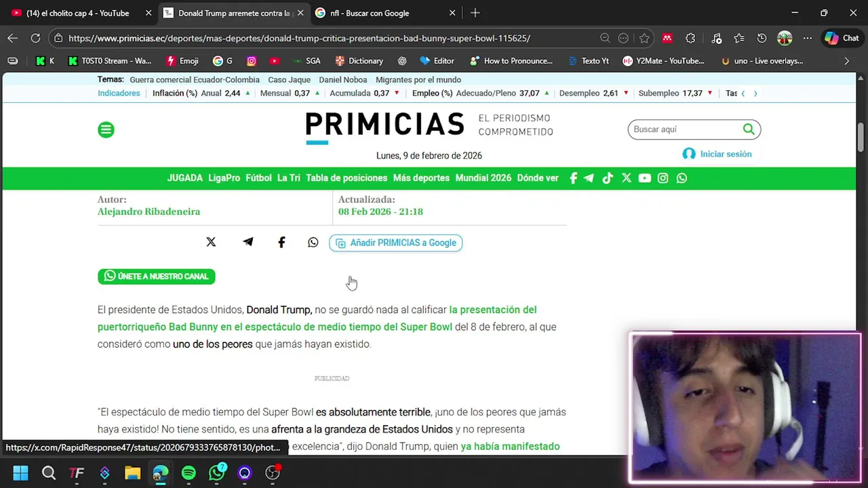Open WhatsApp from the taskbar

217,472
